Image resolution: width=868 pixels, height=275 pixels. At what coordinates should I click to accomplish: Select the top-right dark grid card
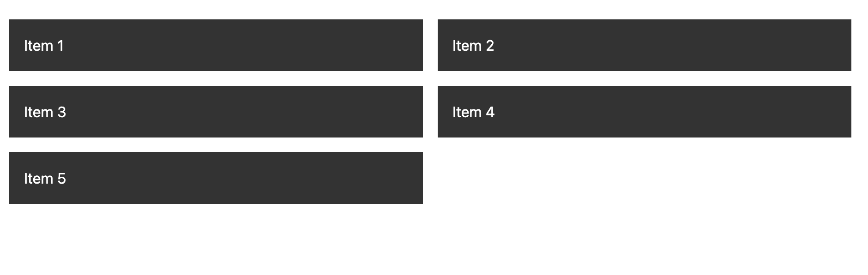(x=645, y=45)
